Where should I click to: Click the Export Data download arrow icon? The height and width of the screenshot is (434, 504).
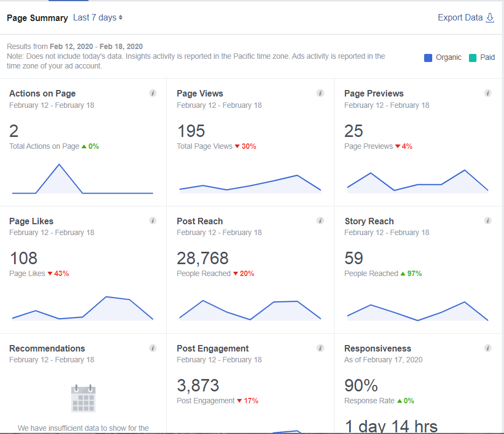point(490,18)
